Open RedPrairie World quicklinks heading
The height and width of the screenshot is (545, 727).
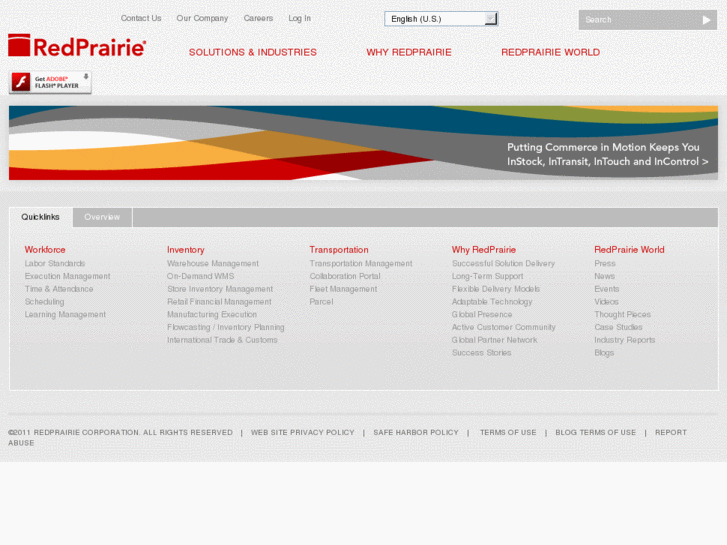coord(629,250)
